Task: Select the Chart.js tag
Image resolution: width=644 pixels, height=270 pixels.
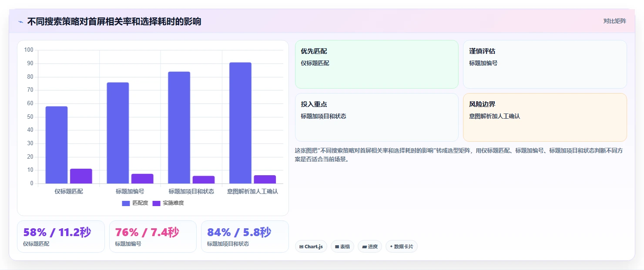Action: coord(311,247)
